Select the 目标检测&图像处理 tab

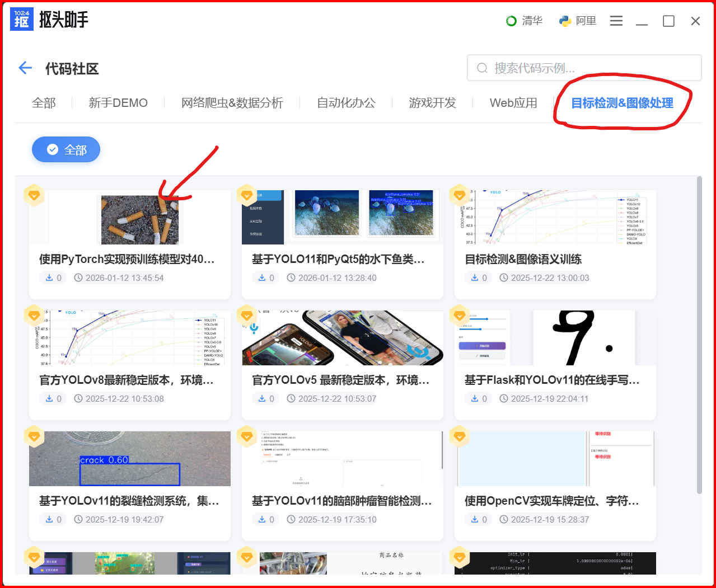tap(622, 103)
